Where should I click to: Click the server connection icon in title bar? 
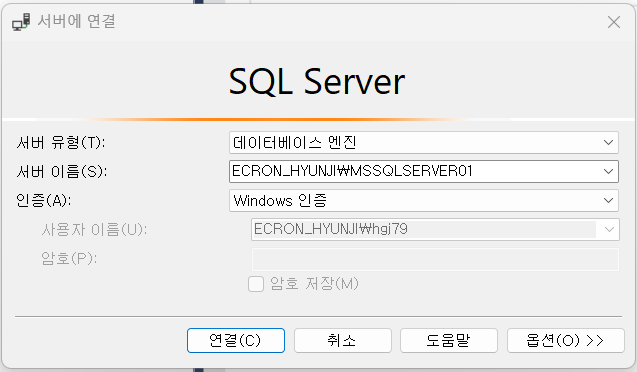click(x=21, y=22)
